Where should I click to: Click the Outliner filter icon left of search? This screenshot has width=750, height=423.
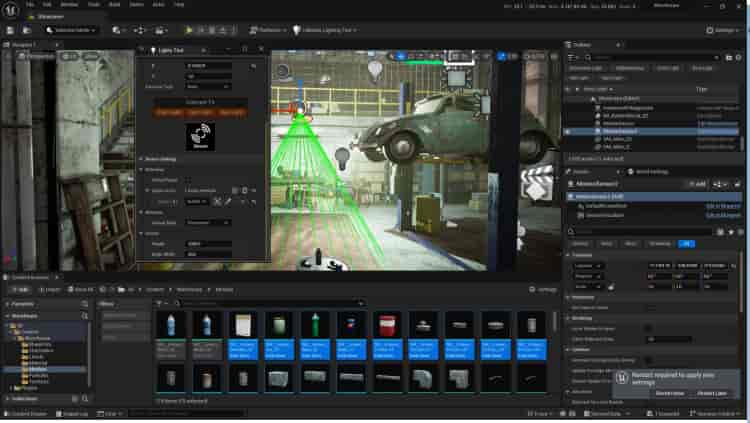point(571,57)
